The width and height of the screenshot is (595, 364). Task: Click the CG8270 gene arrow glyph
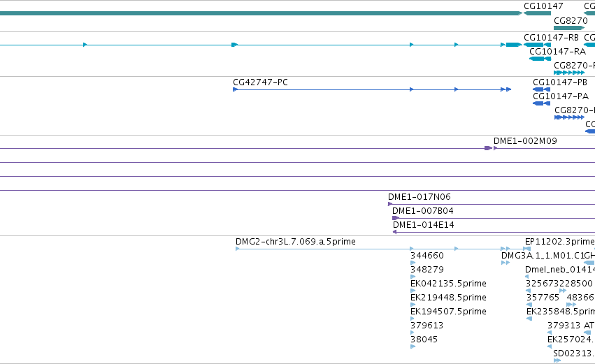(569, 28)
